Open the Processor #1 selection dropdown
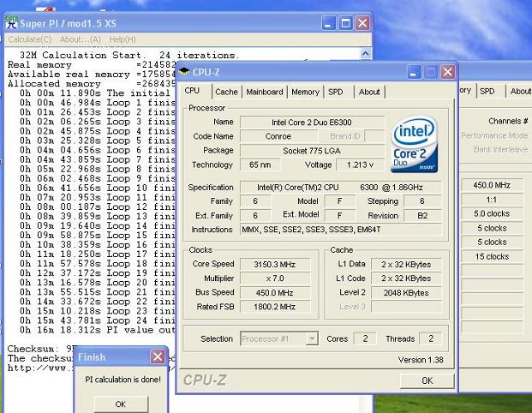The image size is (532, 413). click(312, 338)
